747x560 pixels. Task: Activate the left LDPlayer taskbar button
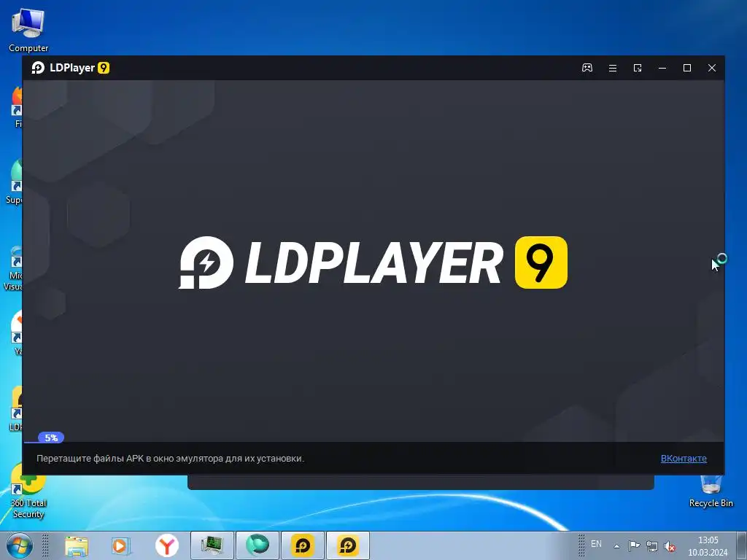tap(303, 545)
